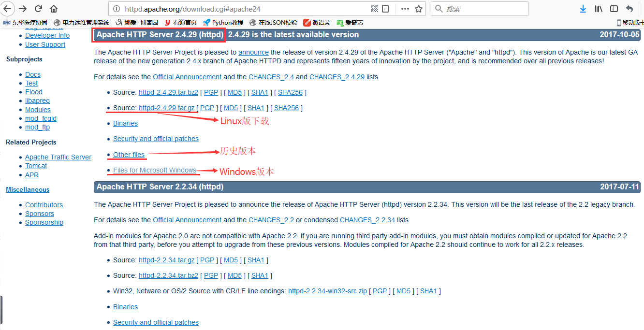Click the Miscellaneous heading link
The image size is (644, 330).
pyautogui.click(x=28, y=190)
